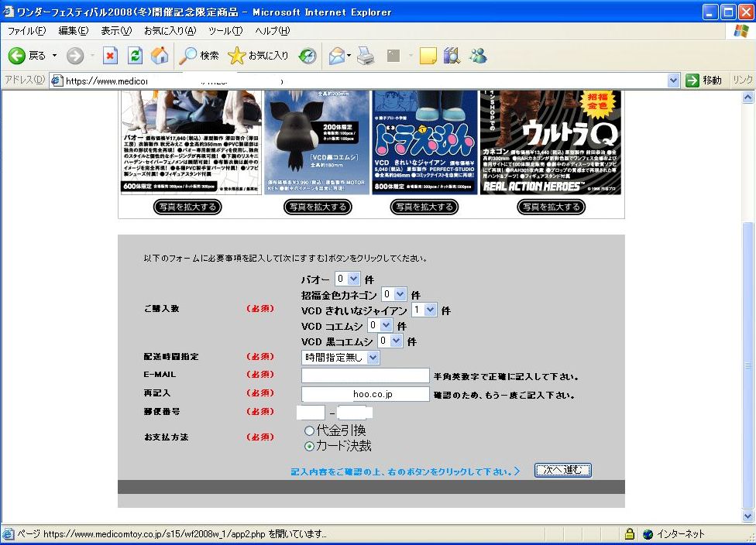Click the ドラえもん ジャイアン product thumbnail

pos(424,142)
